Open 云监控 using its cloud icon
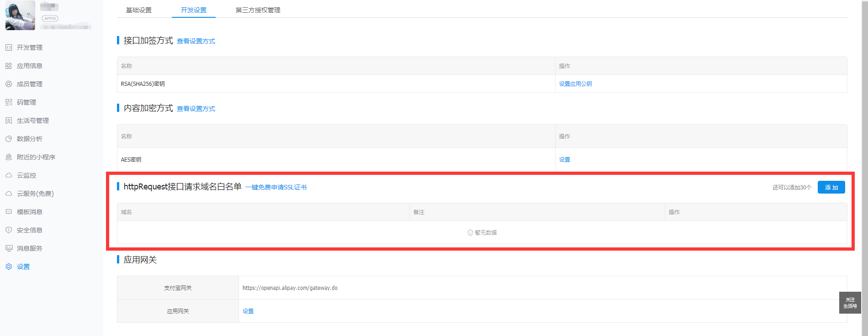Screen dimensions: 868x336 pos(9,175)
